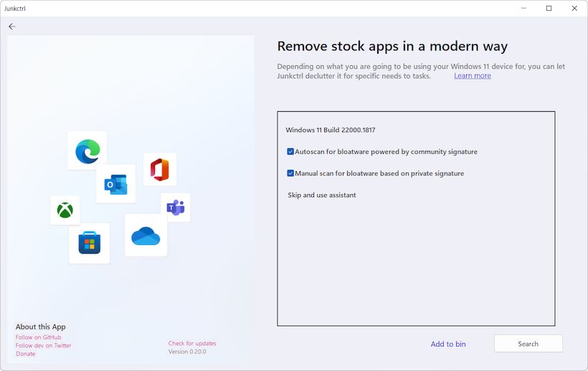Open Follow on GitHub link
This screenshot has height=371, width=588.
click(x=39, y=337)
